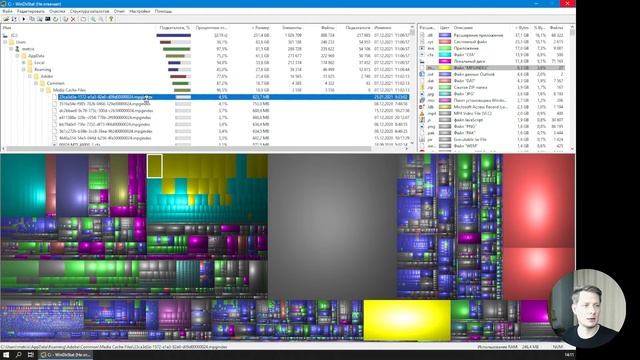The width and height of the screenshot is (640, 360).
Task: Open the Помощь menu
Action: (x=163, y=11)
